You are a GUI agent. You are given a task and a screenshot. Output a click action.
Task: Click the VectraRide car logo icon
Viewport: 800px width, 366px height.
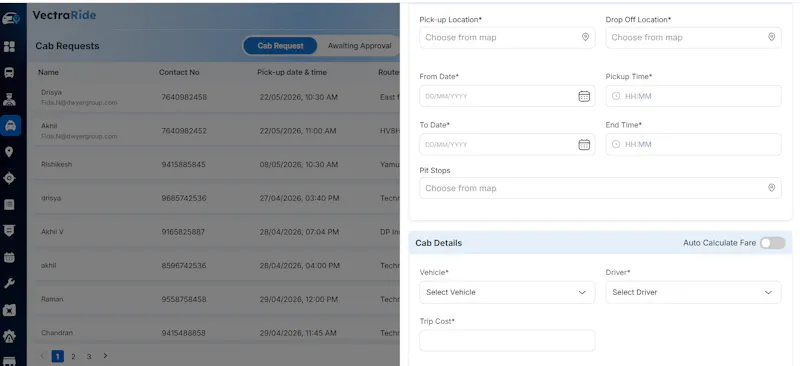pos(10,18)
